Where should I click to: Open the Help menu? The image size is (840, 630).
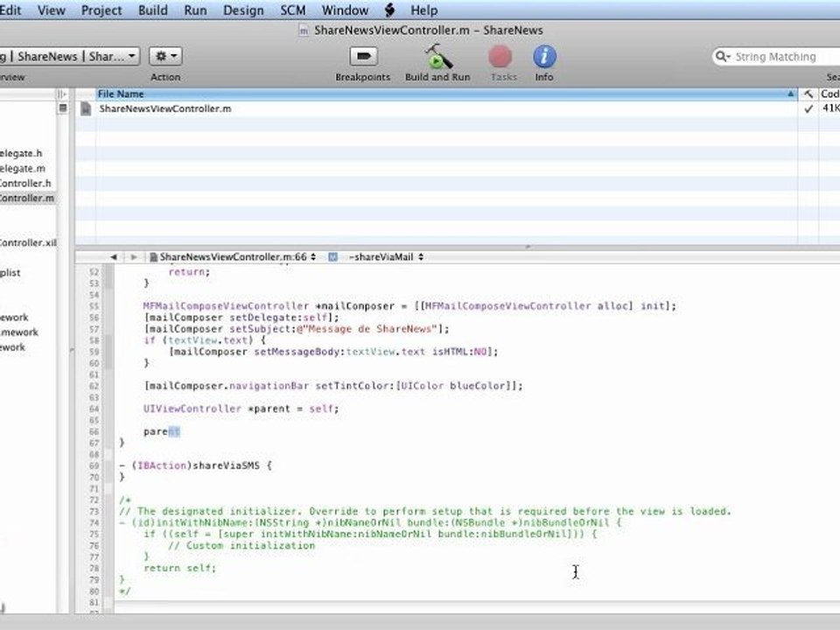[x=423, y=10]
